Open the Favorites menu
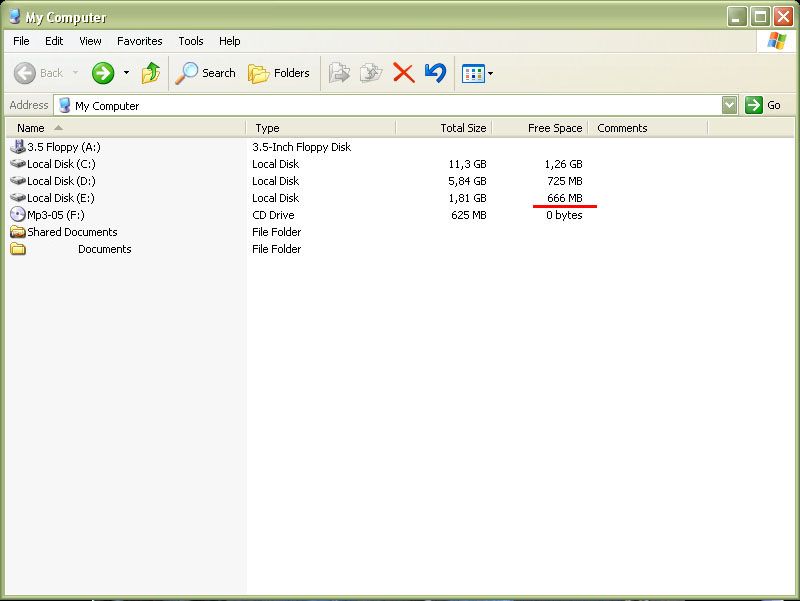This screenshot has height=601, width=800. (139, 41)
